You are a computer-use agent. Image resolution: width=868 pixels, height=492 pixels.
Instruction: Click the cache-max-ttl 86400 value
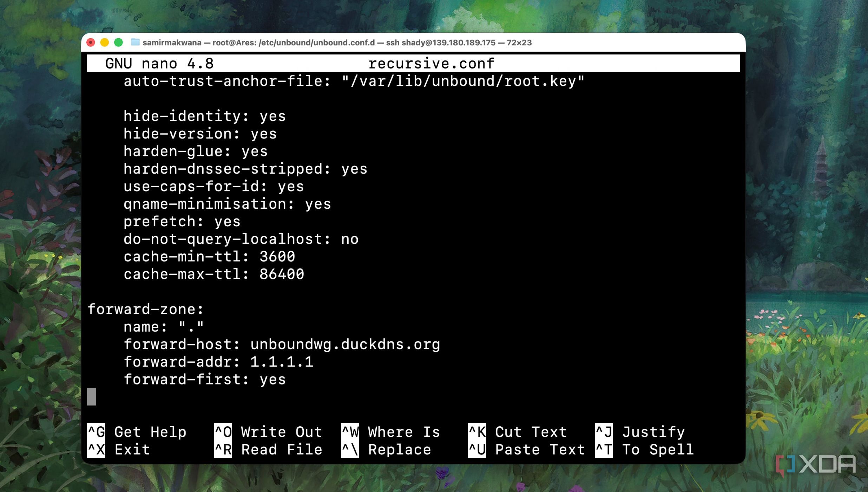282,274
